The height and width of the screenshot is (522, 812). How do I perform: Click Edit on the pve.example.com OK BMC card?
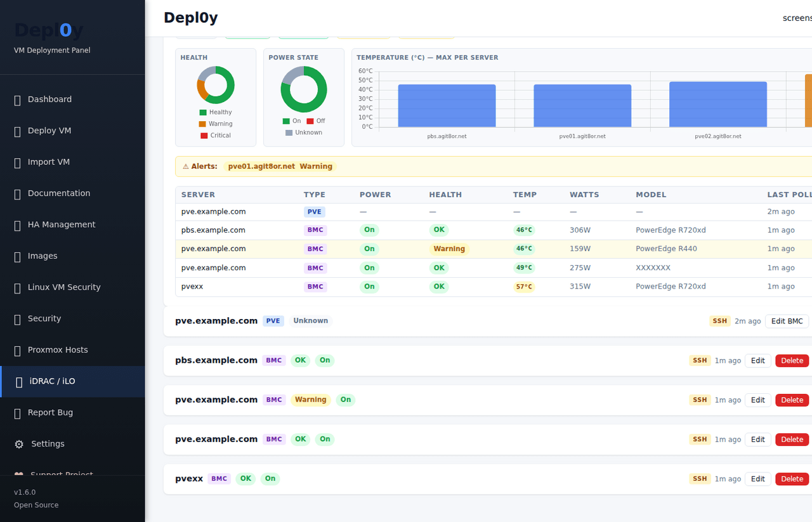tap(758, 440)
